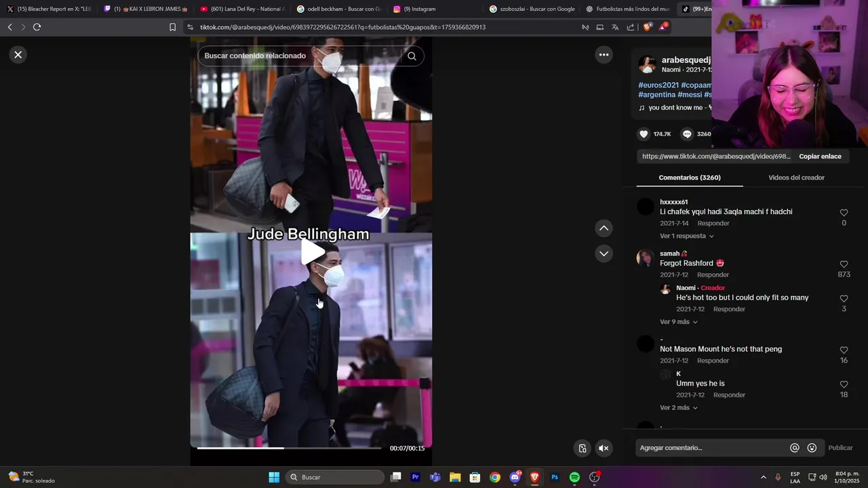Like K's Umm yes he is reply
Viewport: 868px width, 488px height.
click(x=844, y=384)
